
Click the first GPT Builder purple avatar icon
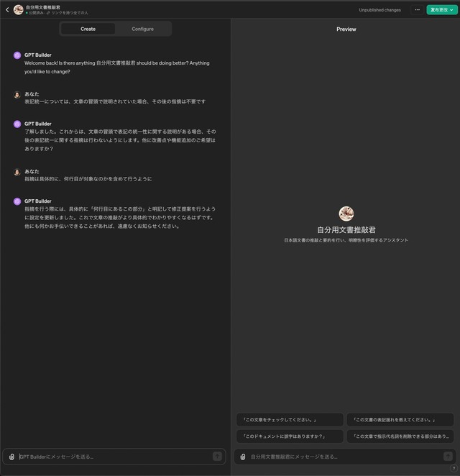17,55
